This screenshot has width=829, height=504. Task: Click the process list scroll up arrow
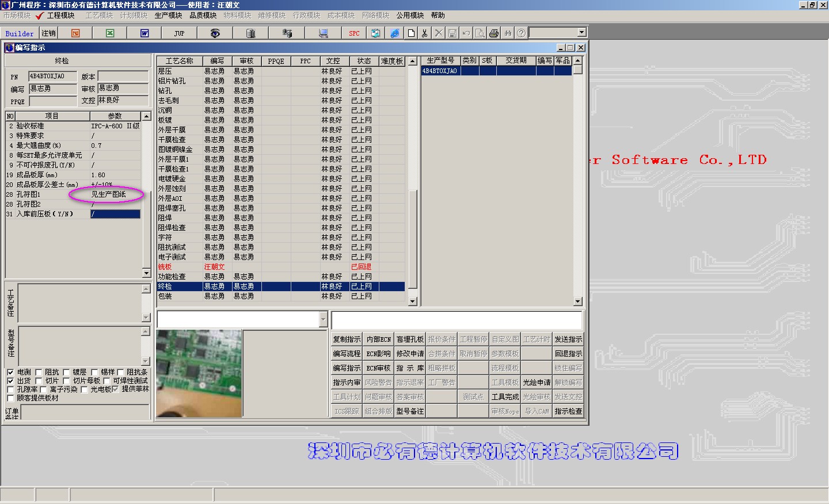coord(412,61)
